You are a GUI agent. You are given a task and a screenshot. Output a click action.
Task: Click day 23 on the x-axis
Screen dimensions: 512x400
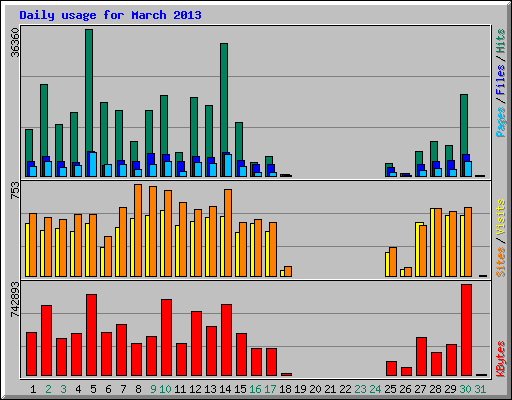tap(360, 389)
